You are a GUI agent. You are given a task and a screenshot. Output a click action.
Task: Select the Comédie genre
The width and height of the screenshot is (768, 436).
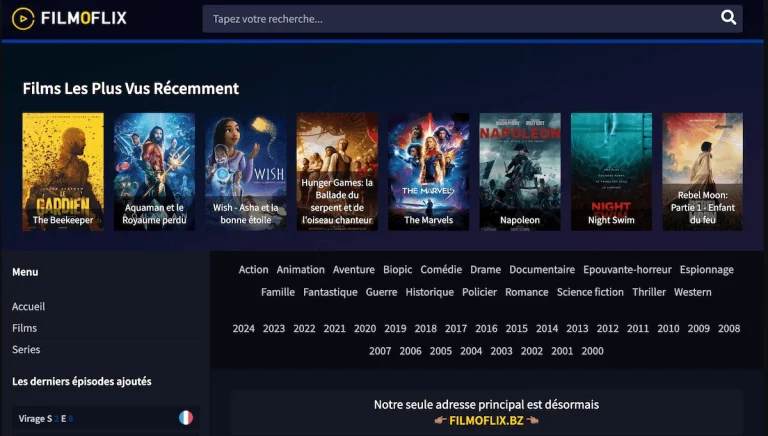pyautogui.click(x=441, y=269)
